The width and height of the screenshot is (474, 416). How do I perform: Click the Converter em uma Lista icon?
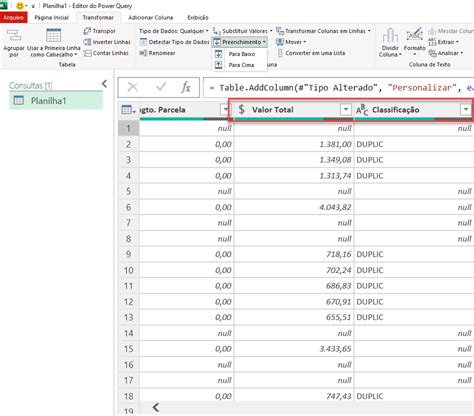280,53
